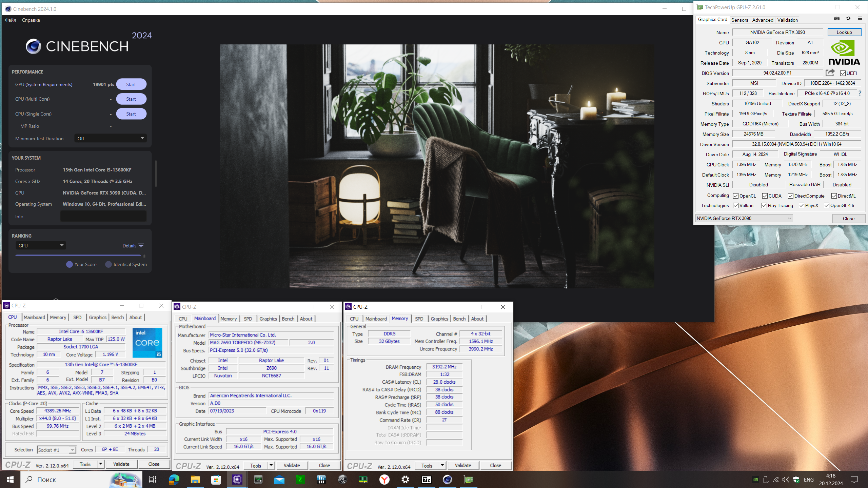Click the Lookup button in GPU-Z

coord(844,32)
